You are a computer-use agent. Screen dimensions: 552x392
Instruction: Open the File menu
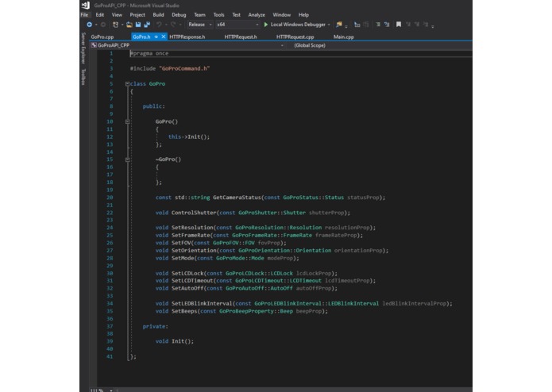pyautogui.click(x=84, y=15)
